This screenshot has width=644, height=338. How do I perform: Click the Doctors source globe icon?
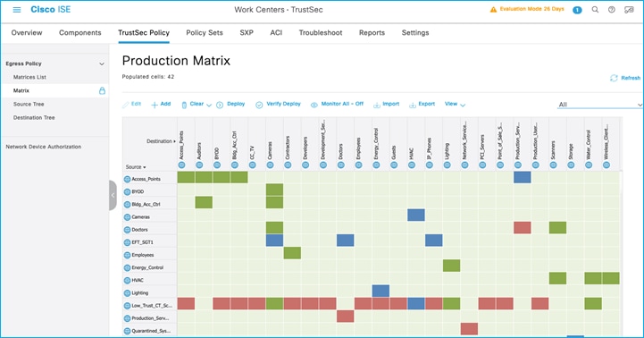click(127, 230)
